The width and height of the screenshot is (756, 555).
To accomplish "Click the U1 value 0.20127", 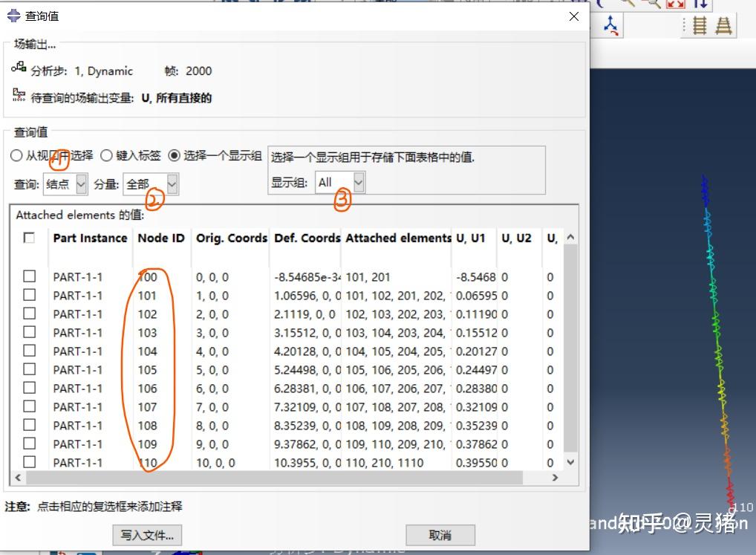I will click(x=476, y=351).
